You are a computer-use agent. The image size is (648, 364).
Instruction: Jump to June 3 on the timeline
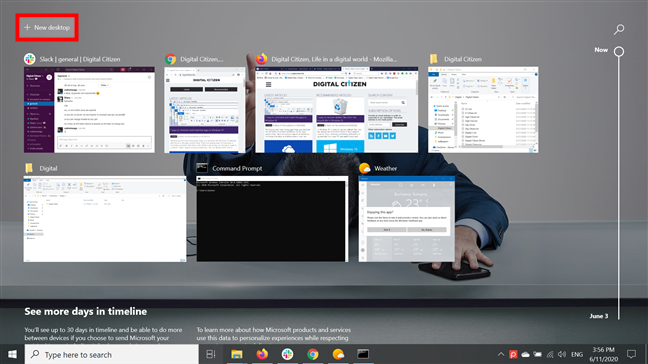598,316
